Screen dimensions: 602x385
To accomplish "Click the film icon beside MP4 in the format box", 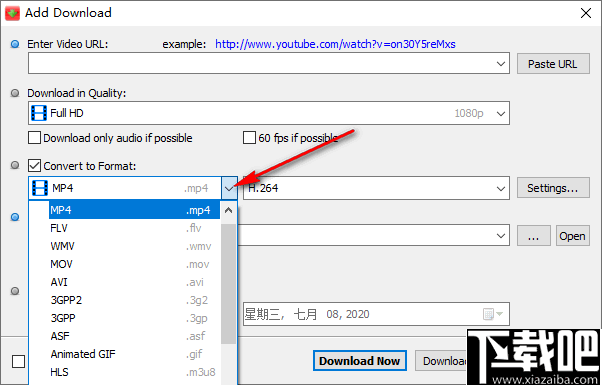I will (40, 188).
